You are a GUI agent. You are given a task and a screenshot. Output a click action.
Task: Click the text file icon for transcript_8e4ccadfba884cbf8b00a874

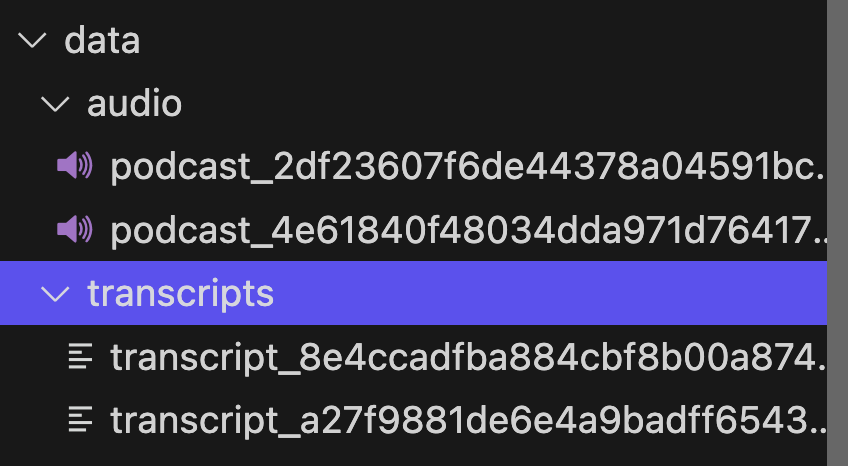(x=81, y=357)
